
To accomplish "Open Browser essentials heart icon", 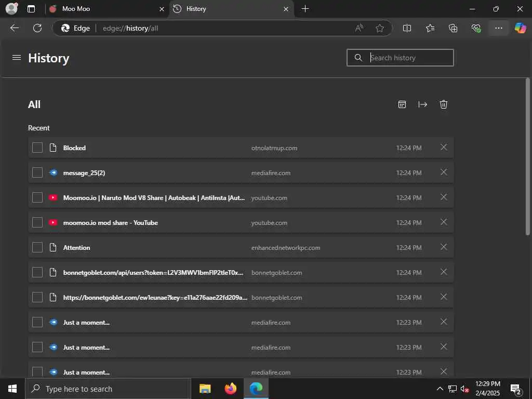I will coord(476,28).
